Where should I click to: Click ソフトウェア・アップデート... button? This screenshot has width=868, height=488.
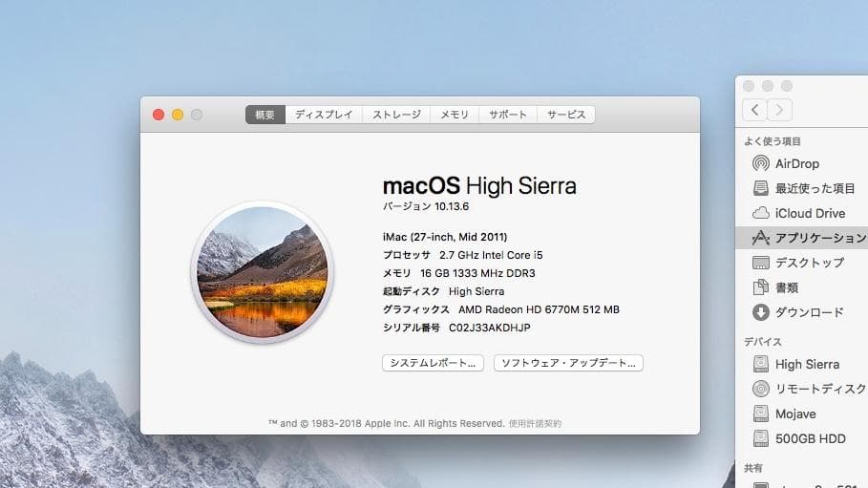[568, 363]
